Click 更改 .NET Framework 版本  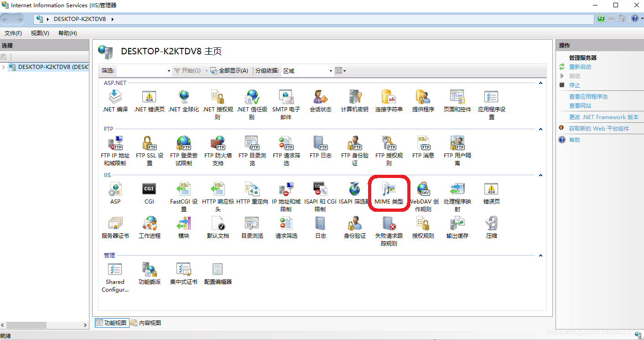pyautogui.click(x=604, y=117)
